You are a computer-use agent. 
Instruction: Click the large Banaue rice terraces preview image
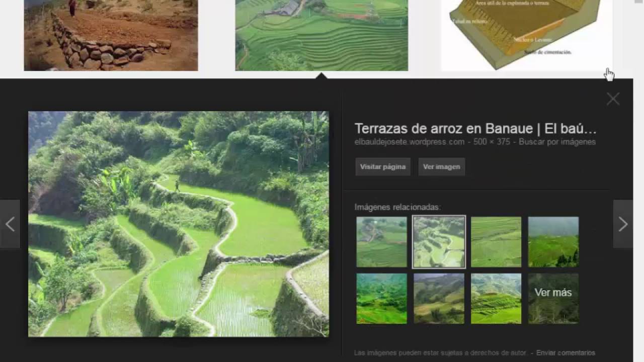[179, 224]
